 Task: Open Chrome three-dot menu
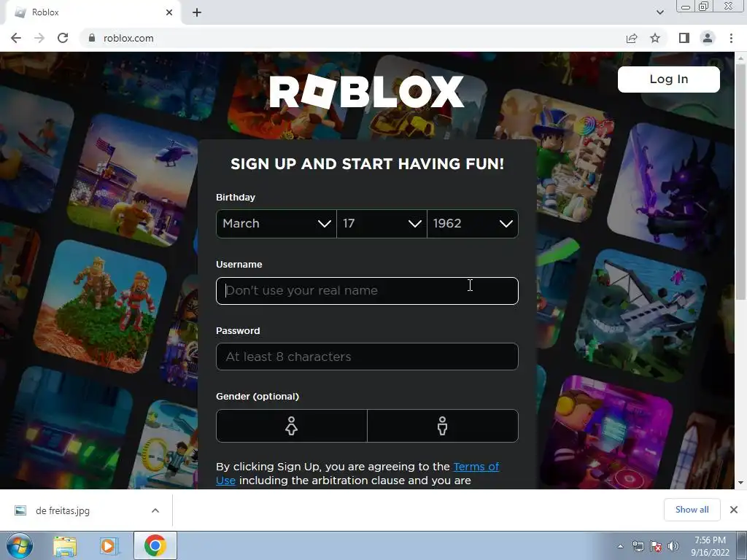click(731, 38)
